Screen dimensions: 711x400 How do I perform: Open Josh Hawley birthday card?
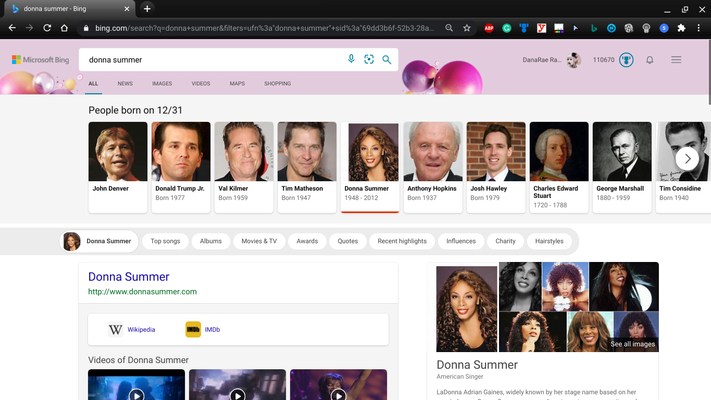coord(496,167)
